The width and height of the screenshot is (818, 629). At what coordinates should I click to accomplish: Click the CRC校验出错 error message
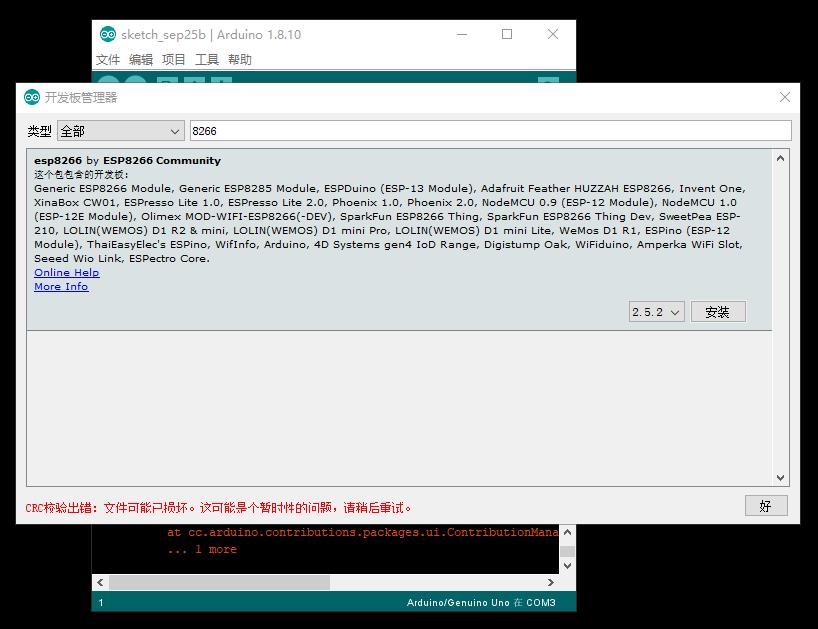[218, 507]
